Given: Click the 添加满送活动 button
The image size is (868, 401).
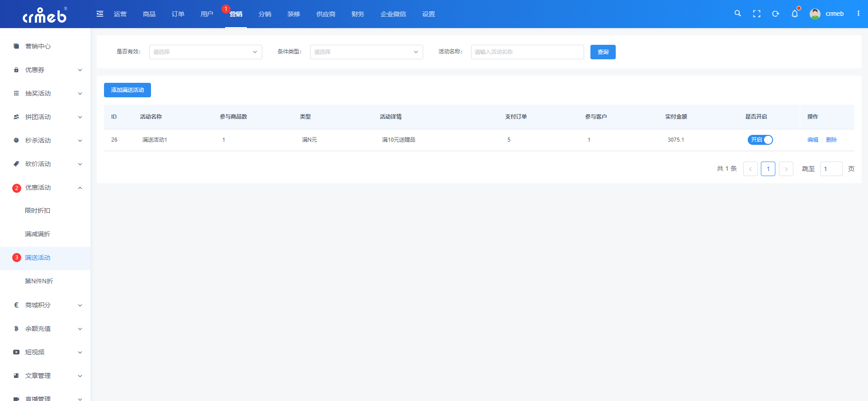Looking at the screenshot, I should [127, 90].
